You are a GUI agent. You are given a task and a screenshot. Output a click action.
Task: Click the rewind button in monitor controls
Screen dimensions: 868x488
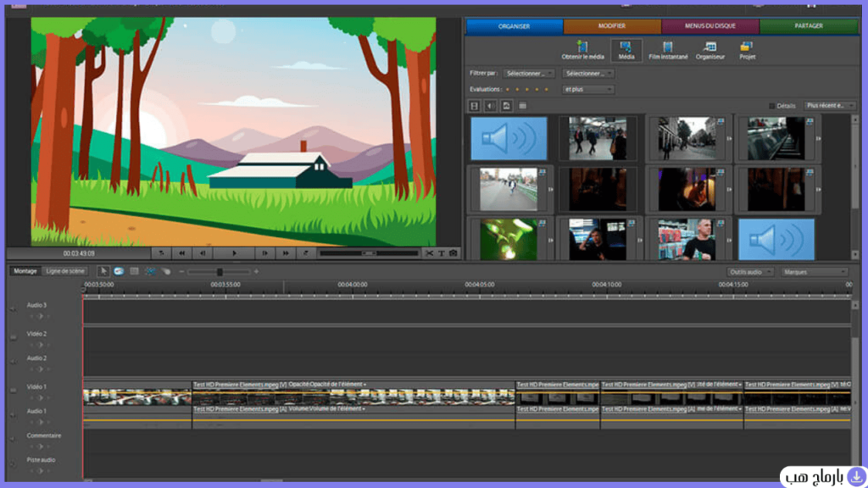click(181, 253)
